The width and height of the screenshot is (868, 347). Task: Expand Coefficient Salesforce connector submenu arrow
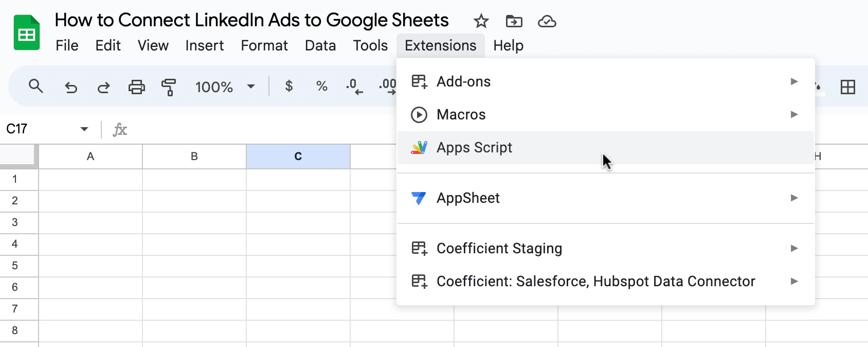tap(794, 281)
